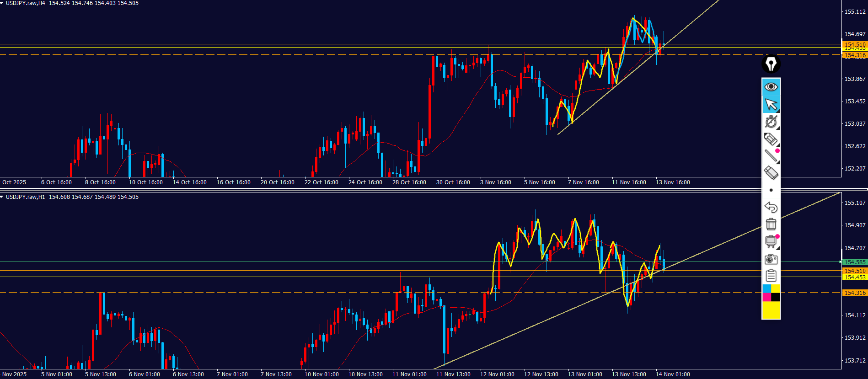Click the pen size dot indicator

point(771,190)
